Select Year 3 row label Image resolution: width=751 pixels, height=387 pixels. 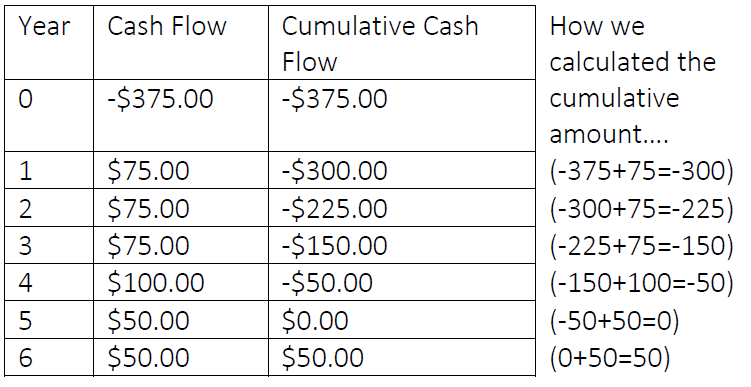49,245
